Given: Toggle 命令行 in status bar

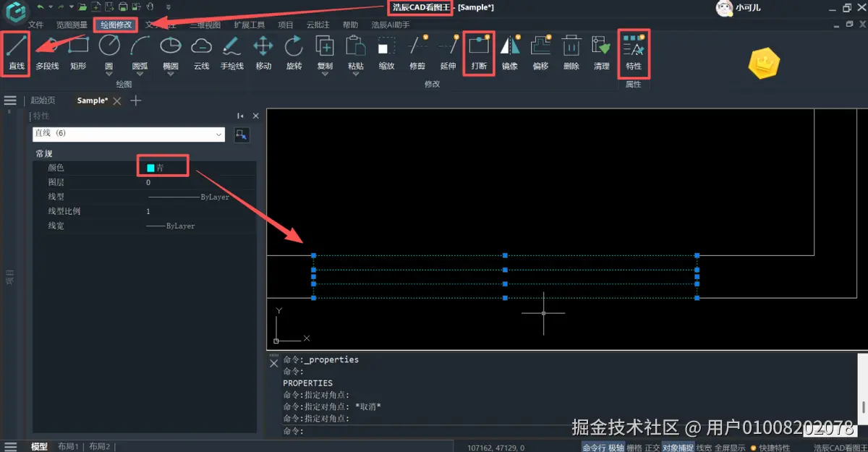Looking at the screenshot, I should pyautogui.click(x=595, y=448).
